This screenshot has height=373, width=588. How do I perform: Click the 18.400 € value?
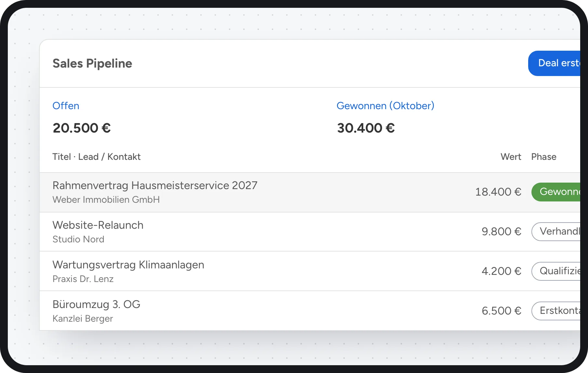point(498,192)
